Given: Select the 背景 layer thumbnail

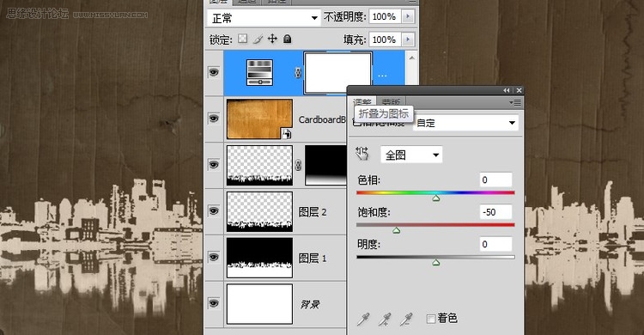Looking at the screenshot, I should (259, 304).
